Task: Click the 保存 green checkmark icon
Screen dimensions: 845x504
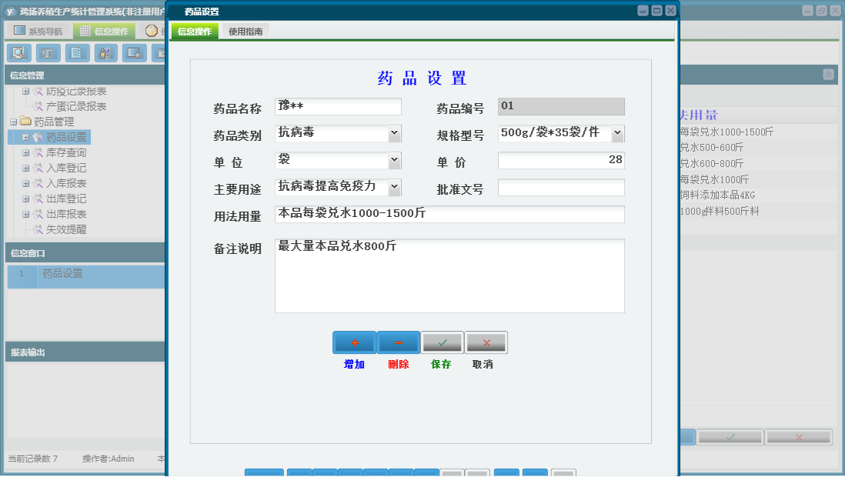Action: 442,342
